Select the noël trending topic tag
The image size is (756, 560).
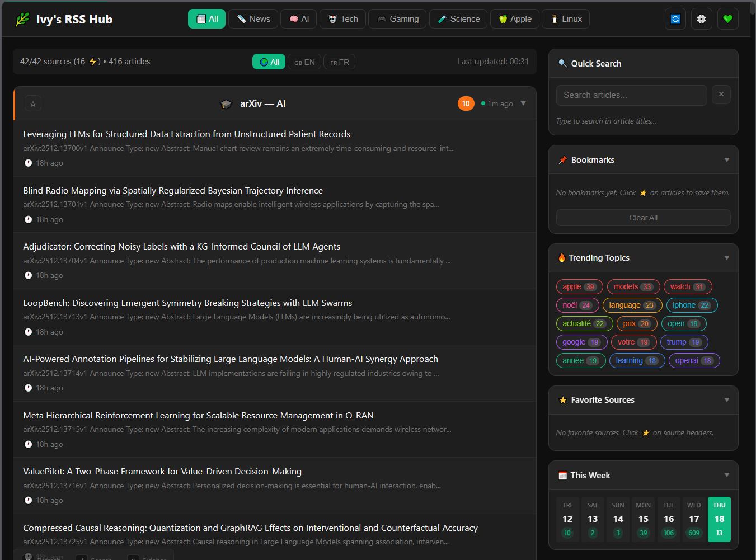(x=577, y=305)
